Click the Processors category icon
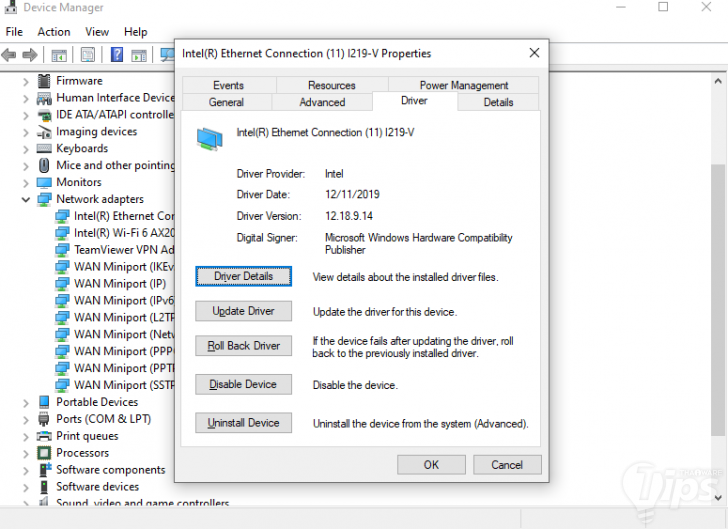The height and width of the screenshot is (529, 728). (x=44, y=453)
